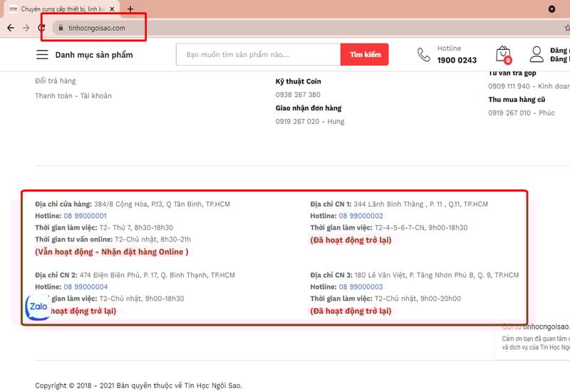The height and width of the screenshot is (392, 570).
Task: Open the shopping cart icon
Action: click(504, 55)
